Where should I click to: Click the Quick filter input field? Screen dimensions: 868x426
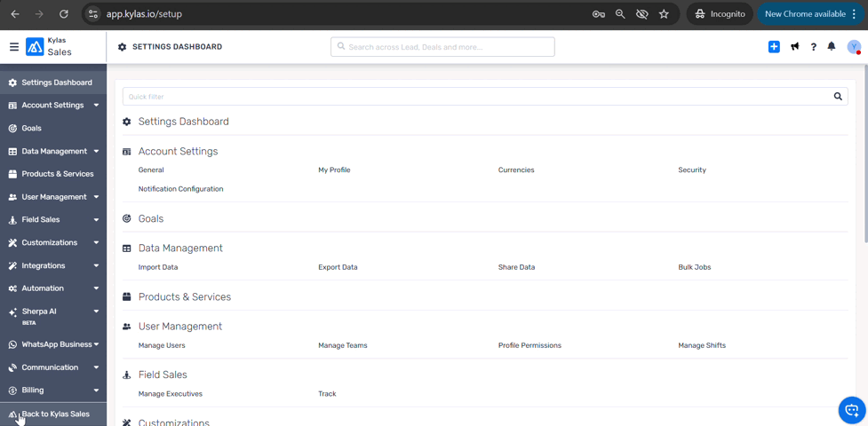tap(485, 96)
